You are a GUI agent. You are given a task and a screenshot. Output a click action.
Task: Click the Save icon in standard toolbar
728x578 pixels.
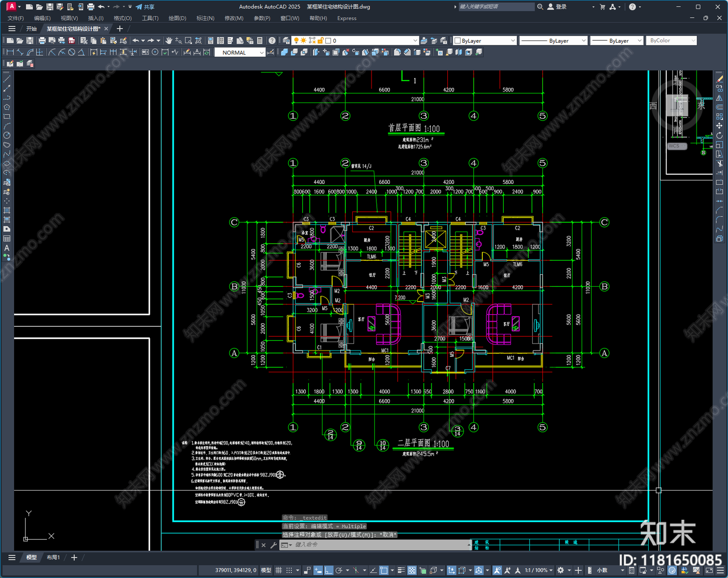(30, 41)
